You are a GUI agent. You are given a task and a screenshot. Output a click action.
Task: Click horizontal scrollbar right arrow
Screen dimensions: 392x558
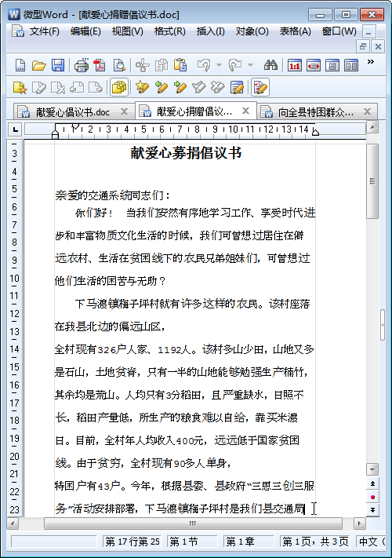[x=360, y=523]
